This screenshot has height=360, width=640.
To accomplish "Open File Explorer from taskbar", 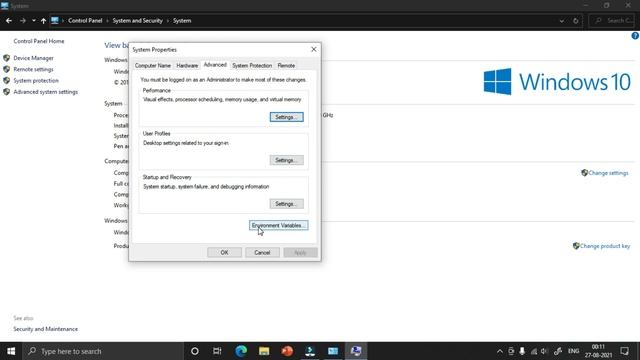I will tap(264, 351).
